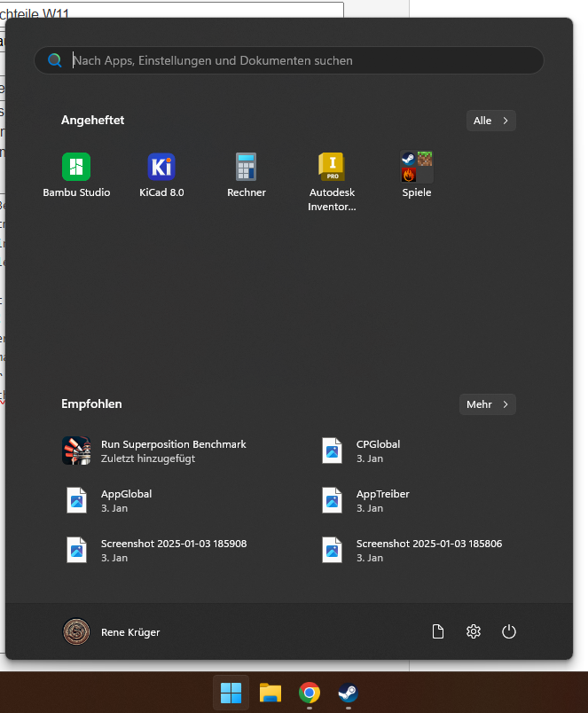Open Google Chrome from taskbar
The image size is (588, 713).
click(x=309, y=693)
